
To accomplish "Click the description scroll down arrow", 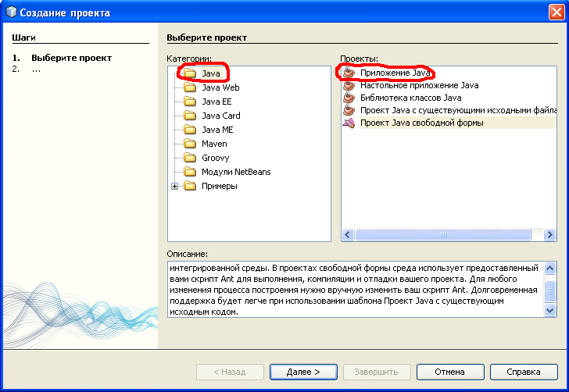I will 549,310.
